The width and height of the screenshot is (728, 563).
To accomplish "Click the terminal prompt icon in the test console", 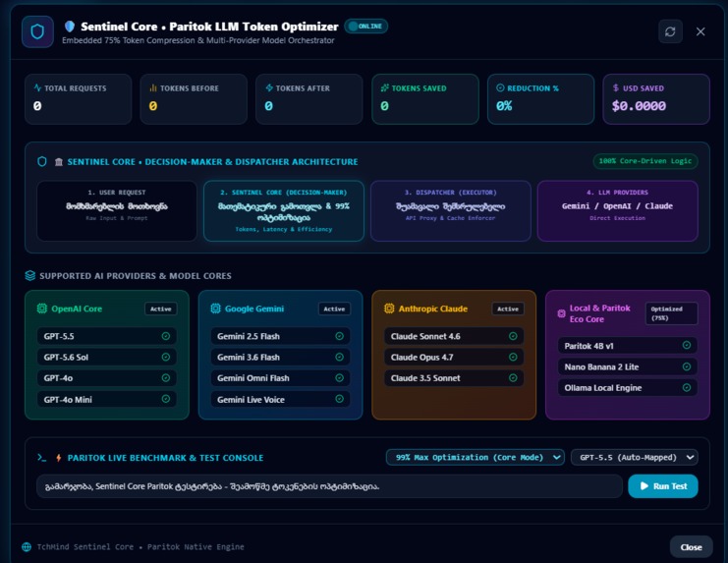I will click(42, 458).
